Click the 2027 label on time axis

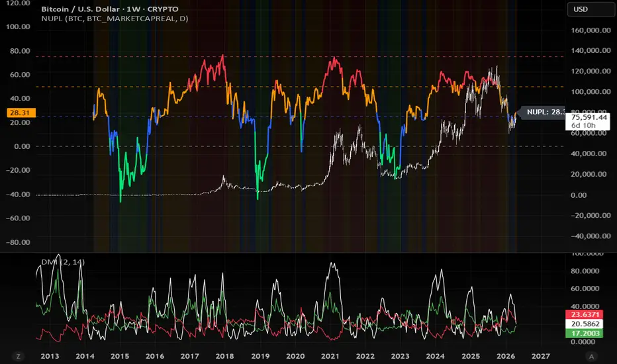541,356
